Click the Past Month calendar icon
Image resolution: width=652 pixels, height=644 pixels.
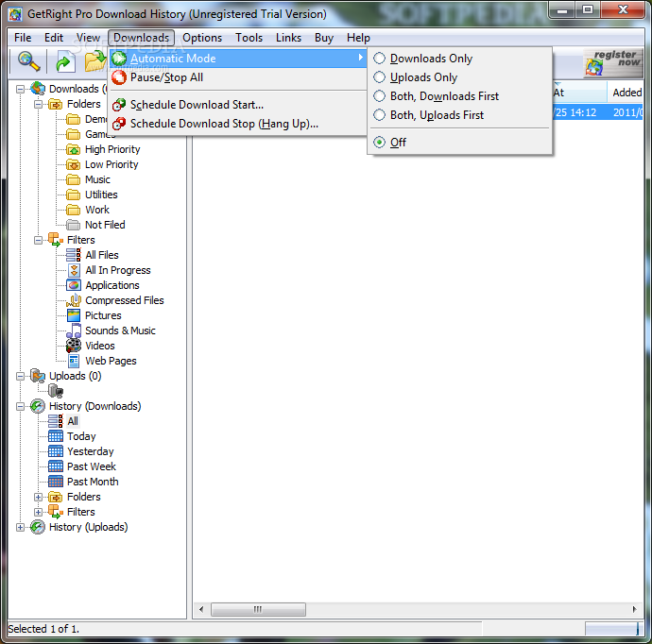click(56, 482)
